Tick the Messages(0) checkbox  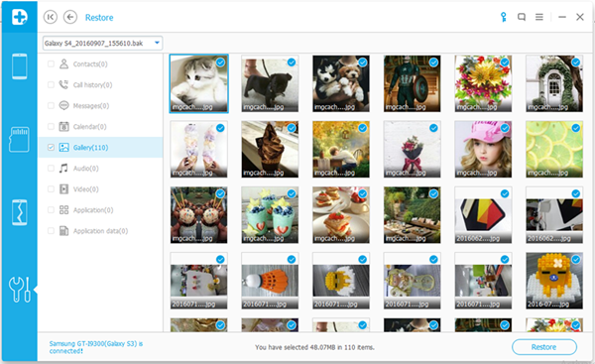point(51,105)
